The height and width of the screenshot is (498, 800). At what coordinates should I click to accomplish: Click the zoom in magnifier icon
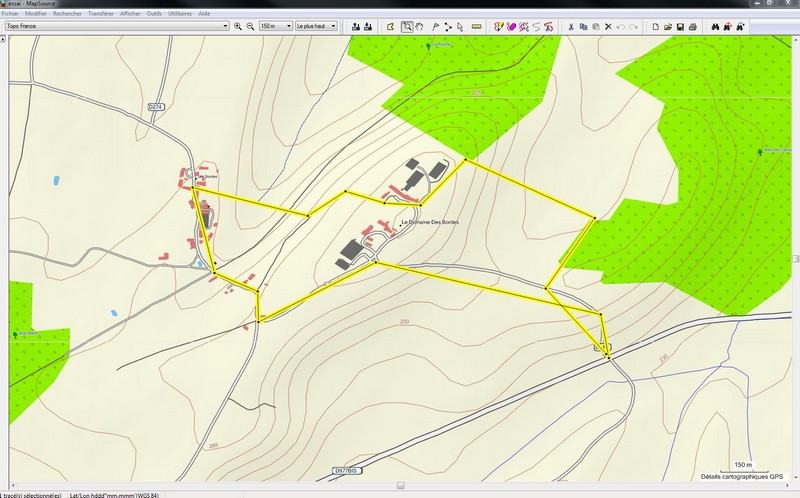[238, 26]
